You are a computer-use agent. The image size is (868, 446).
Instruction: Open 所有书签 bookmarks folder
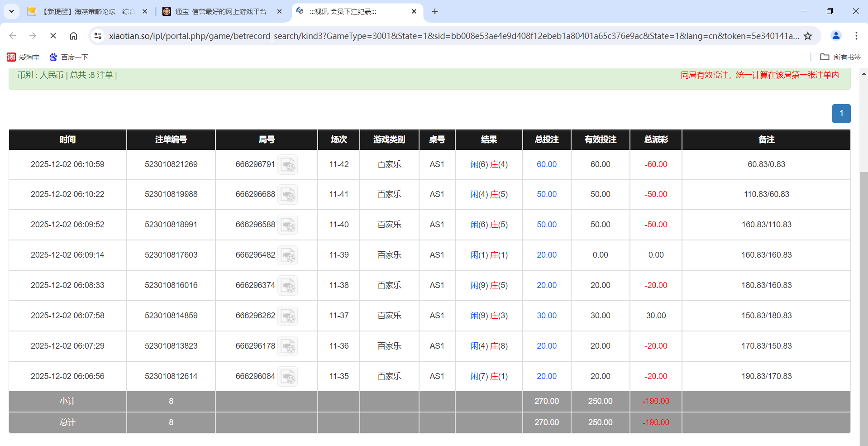pyautogui.click(x=842, y=57)
